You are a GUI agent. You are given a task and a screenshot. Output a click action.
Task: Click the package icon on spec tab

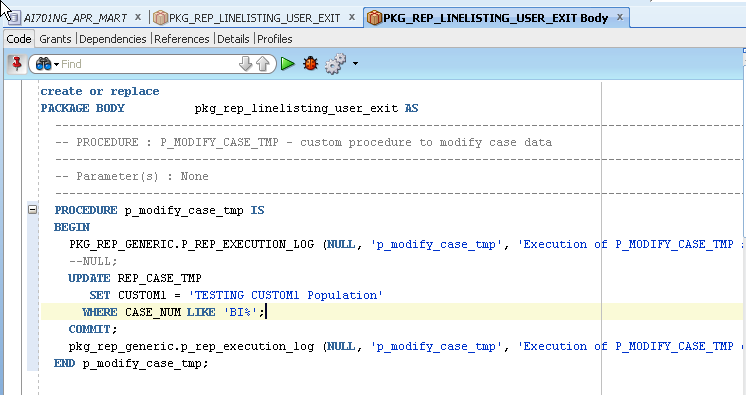(x=161, y=18)
